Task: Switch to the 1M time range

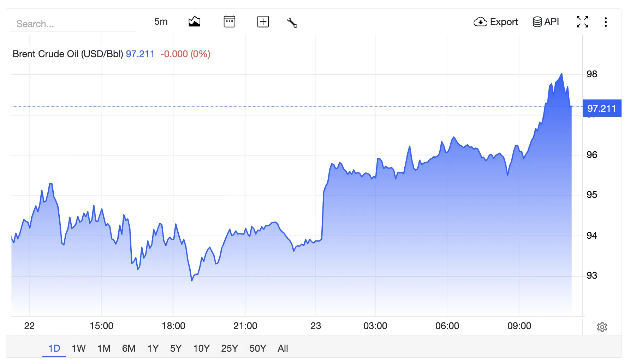Action: (104, 348)
